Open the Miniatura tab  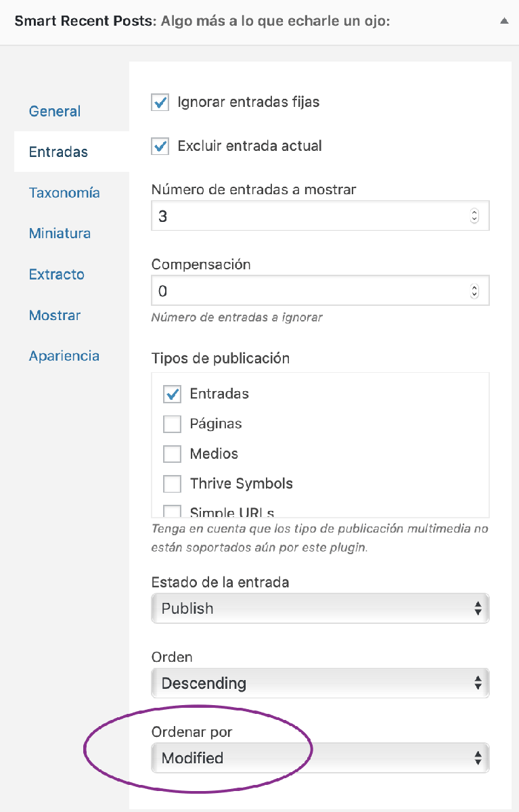click(x=60, y=233)
